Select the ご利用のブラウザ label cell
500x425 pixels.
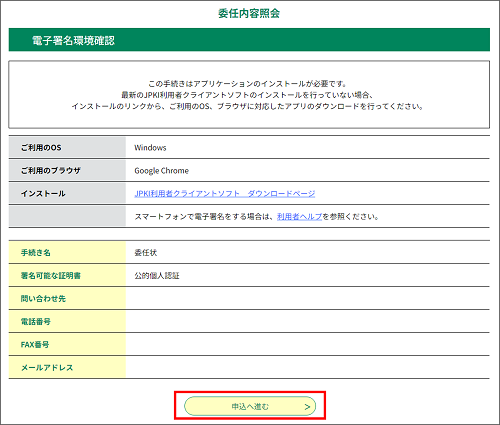67,170
